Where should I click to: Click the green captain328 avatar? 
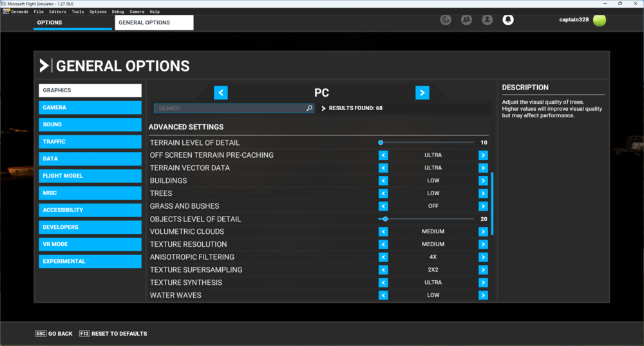(x=600, y=20)
